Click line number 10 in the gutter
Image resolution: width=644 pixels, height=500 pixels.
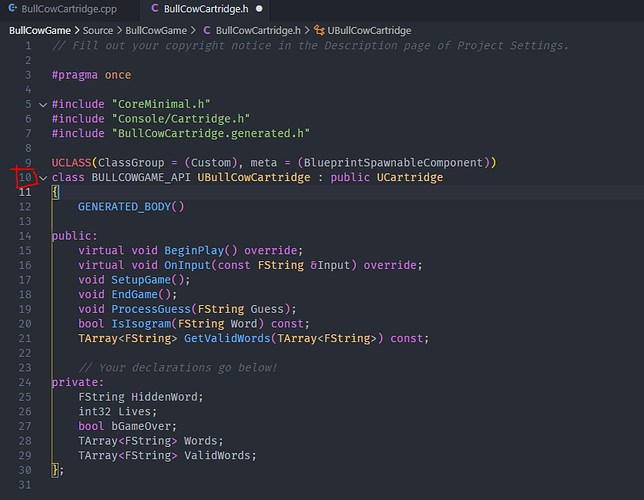tap(26, 177)
